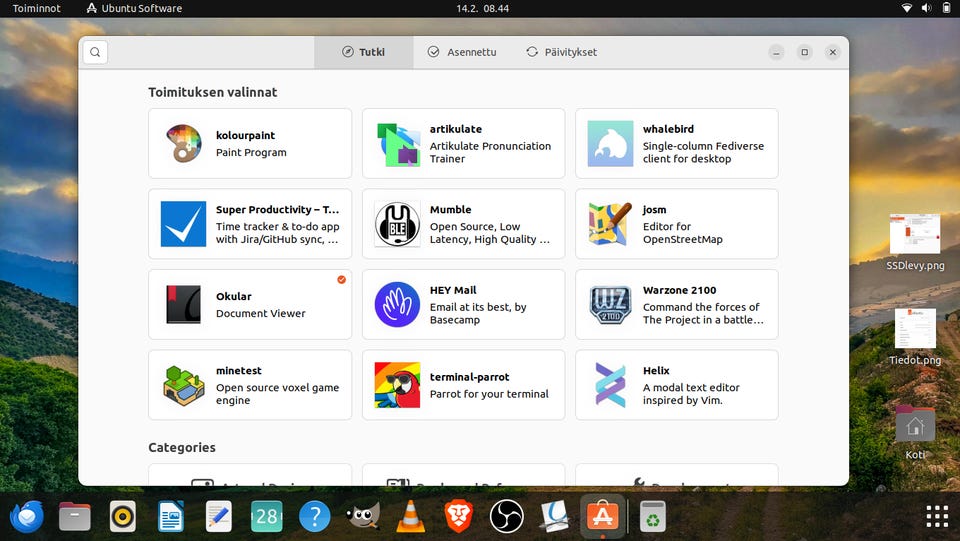Click the Super Productivity checkmark icon
This screenshot has width=960, height=541.
pos(184,224)
